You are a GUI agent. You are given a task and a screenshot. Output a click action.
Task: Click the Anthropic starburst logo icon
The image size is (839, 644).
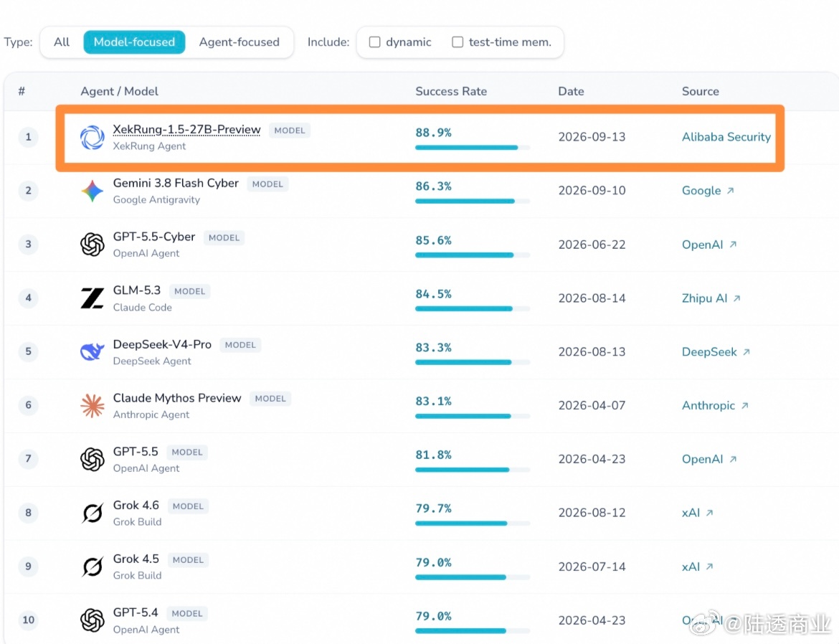(92, 405)
